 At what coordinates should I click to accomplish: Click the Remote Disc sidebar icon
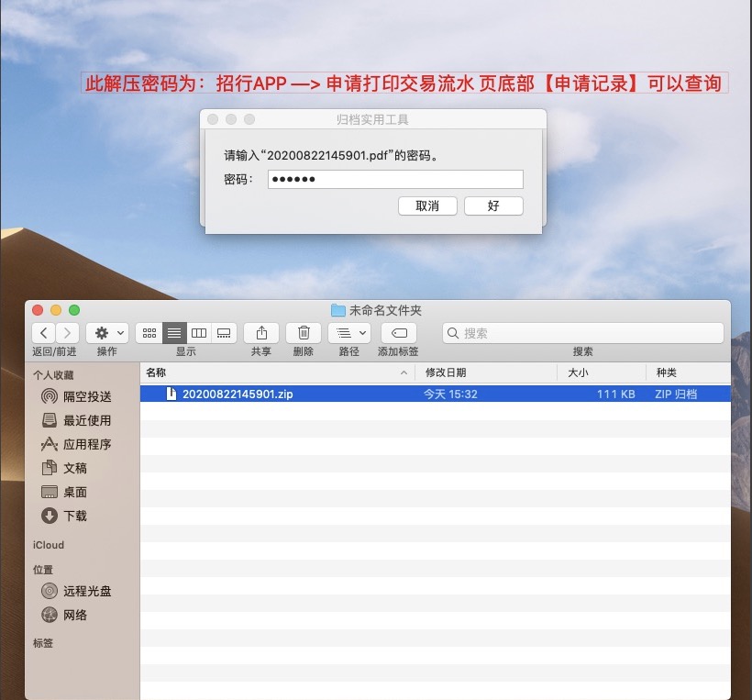tap(49, 591)
